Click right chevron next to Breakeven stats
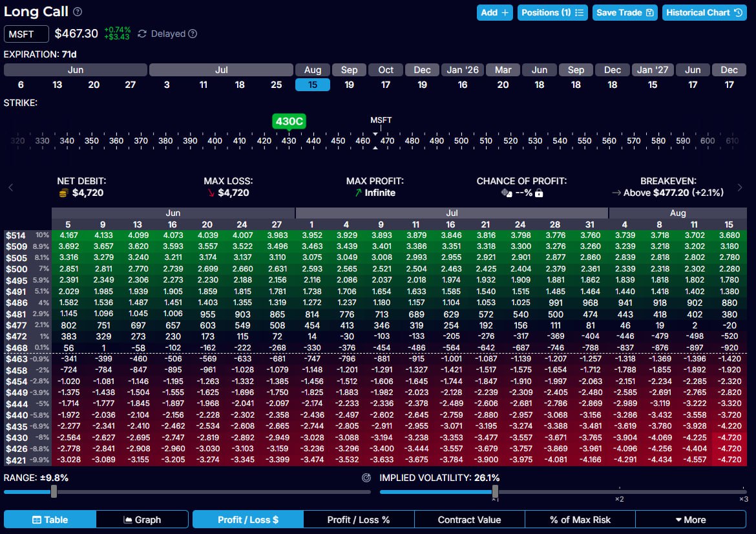 point(739,188)
